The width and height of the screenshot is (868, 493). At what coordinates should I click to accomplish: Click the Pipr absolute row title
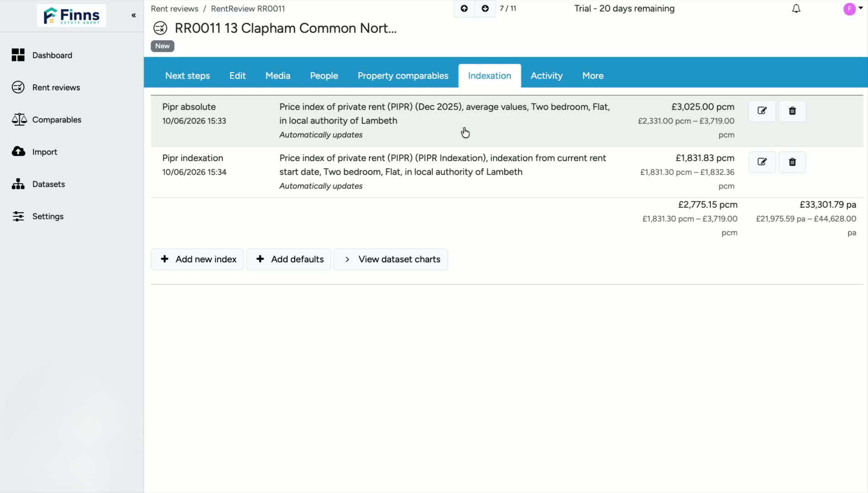[189, 107]
